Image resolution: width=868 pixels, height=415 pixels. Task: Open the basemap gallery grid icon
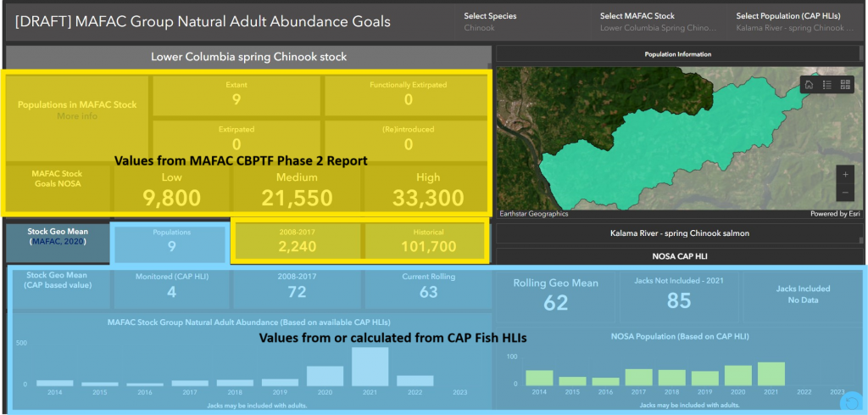(x=844, y=85)
